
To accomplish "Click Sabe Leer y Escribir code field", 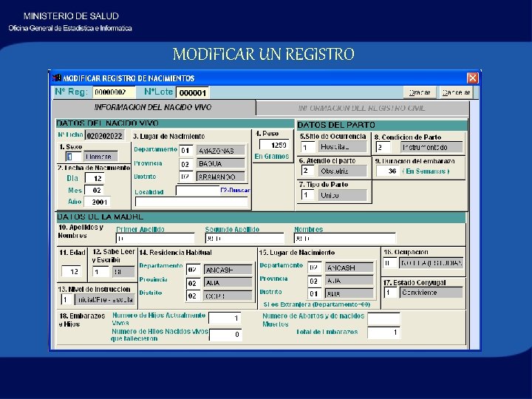I will (x=100, y=271).
